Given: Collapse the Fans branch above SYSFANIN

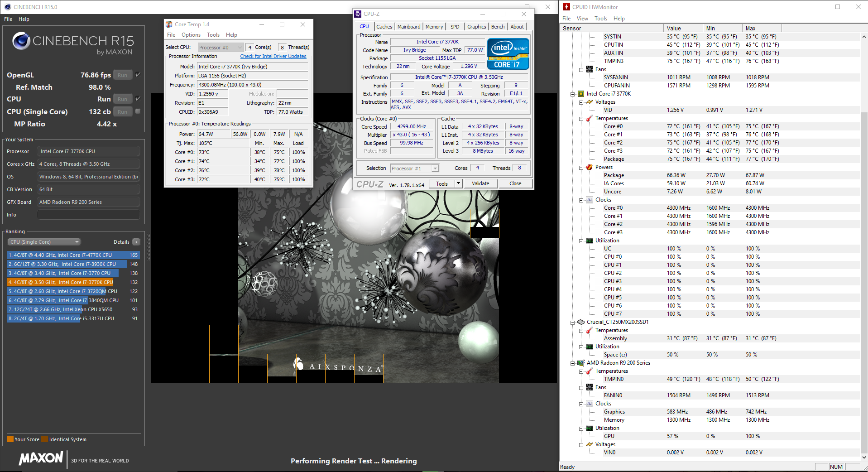Looking at the screenshot, I should (x=581, y=70).
